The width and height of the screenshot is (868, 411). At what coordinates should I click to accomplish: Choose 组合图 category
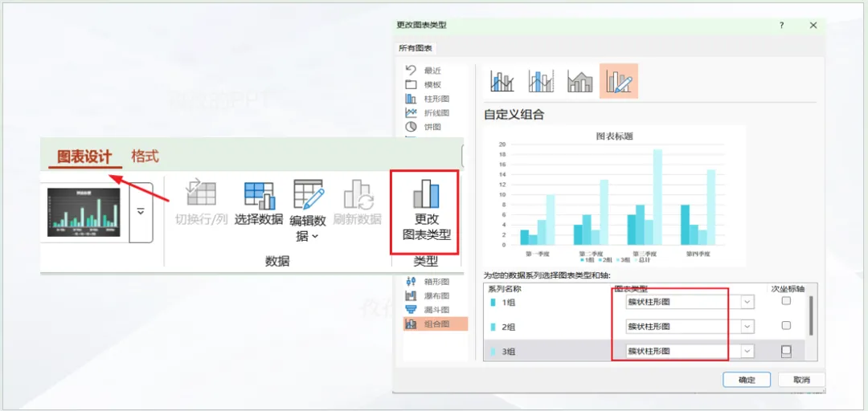435,324
